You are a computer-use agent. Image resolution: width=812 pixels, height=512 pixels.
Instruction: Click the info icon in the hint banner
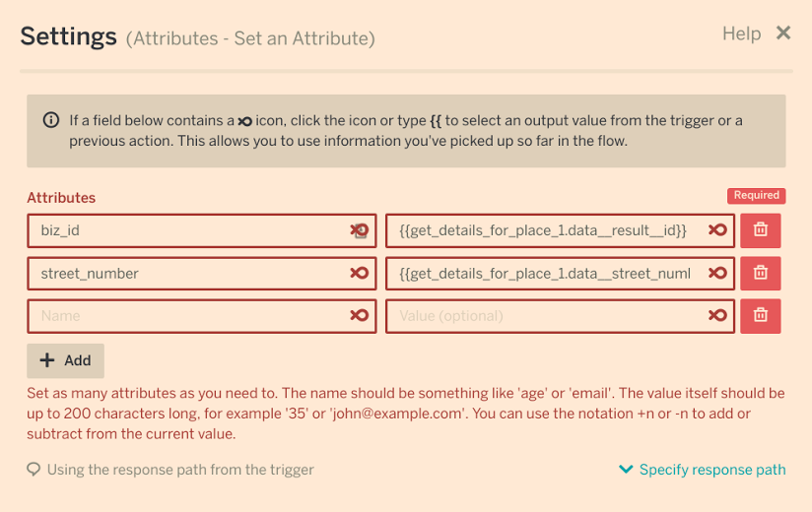[x=51, y=121]
